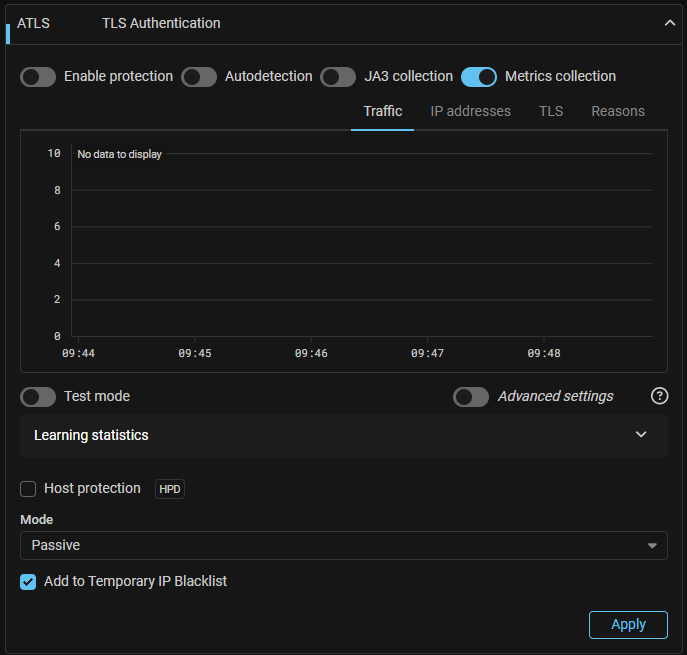Turn on the Autodetection switch
687x655 pixels.
[x=199, y=77]
